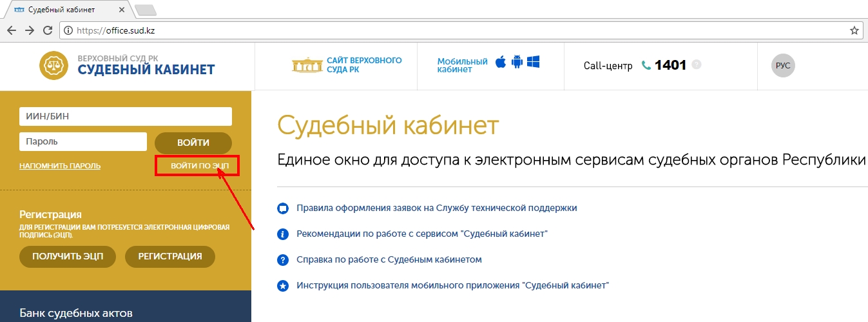Screen dimensions: 868x322
Task: Click the Мобильный кабинет label
Action: pyautogui.click(x=462, y=65)
